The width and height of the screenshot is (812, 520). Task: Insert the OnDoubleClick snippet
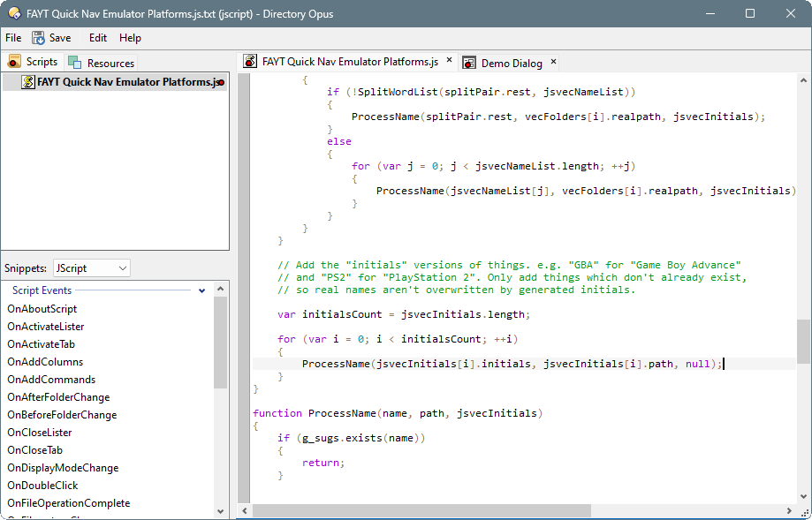(x=42, y=485)
